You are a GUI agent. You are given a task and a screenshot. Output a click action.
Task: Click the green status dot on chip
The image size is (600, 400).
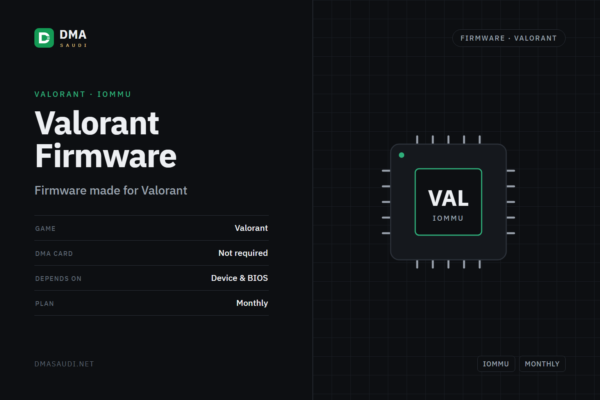(x=401, y=155)
